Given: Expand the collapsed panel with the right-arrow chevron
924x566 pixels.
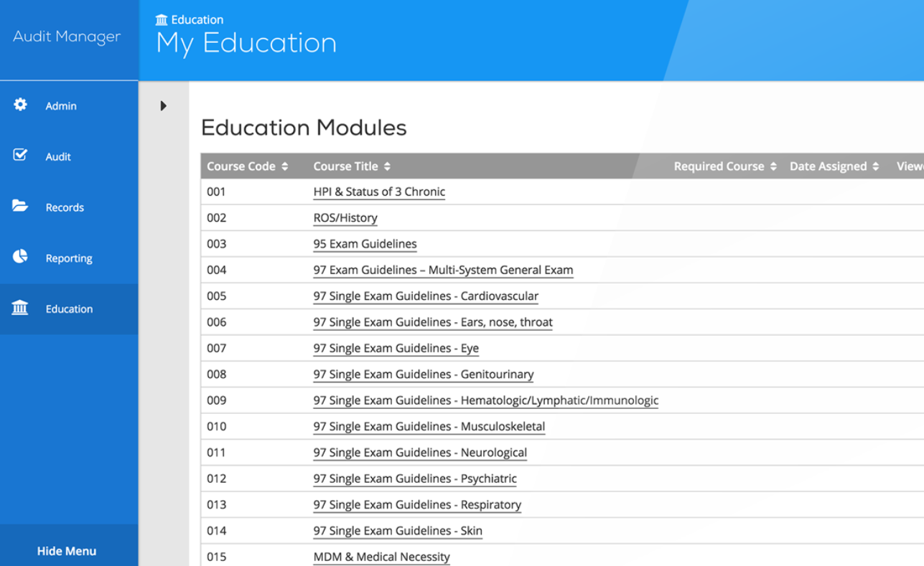Looking at the screenshot, I should (163, 105).
